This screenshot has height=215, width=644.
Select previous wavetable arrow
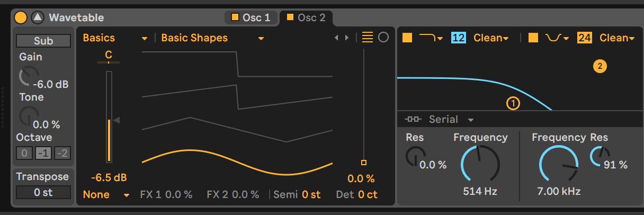[336, 38]
